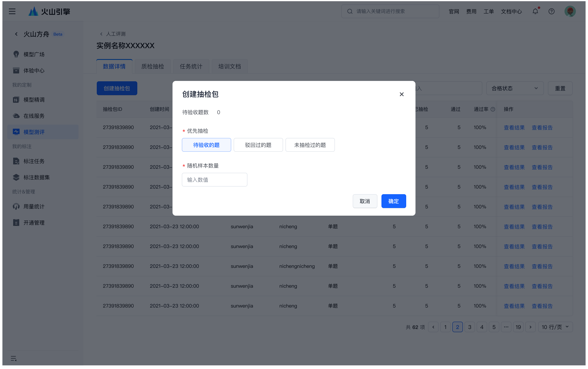Collapse sidebar with bottom icon
The width and height of the screenshot is (588, 369).
coord(13,358)
